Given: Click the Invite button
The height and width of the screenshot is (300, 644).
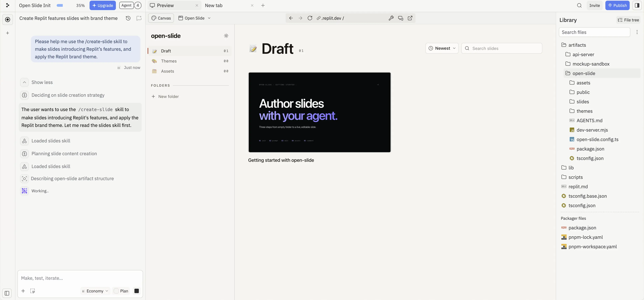Looking at the screenshot, I should [595, 5].
